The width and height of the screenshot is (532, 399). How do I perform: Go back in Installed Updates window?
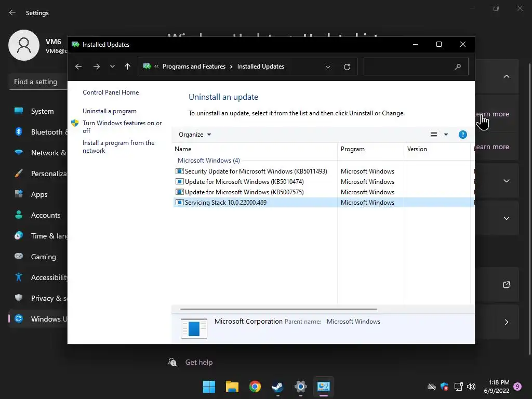(78, 66)
